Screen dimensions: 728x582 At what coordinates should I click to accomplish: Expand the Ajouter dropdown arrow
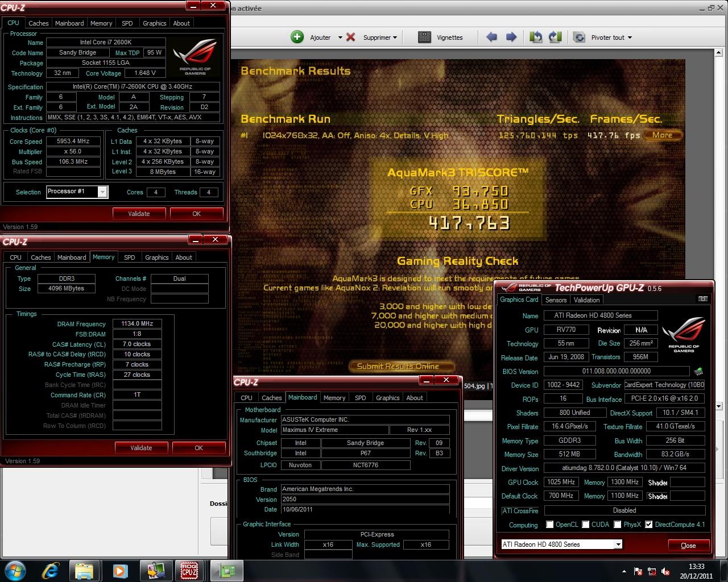340,38
